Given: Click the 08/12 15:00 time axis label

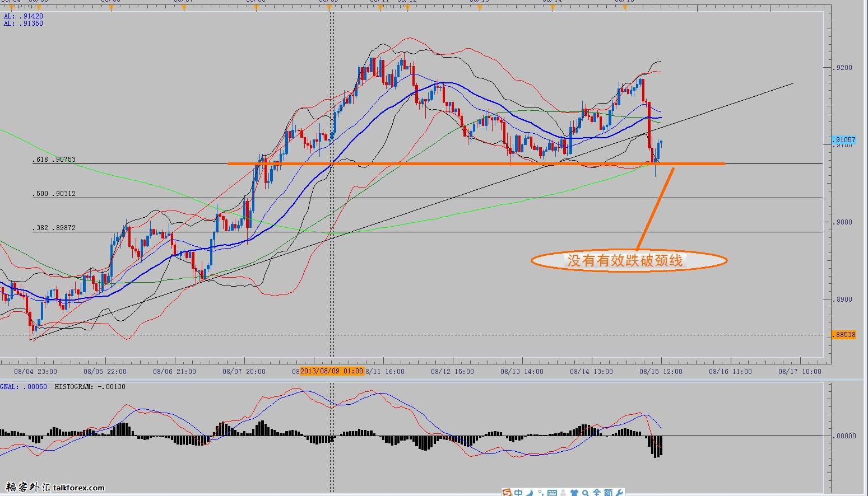Looking at the screenshot, I should tap(452, 371).
